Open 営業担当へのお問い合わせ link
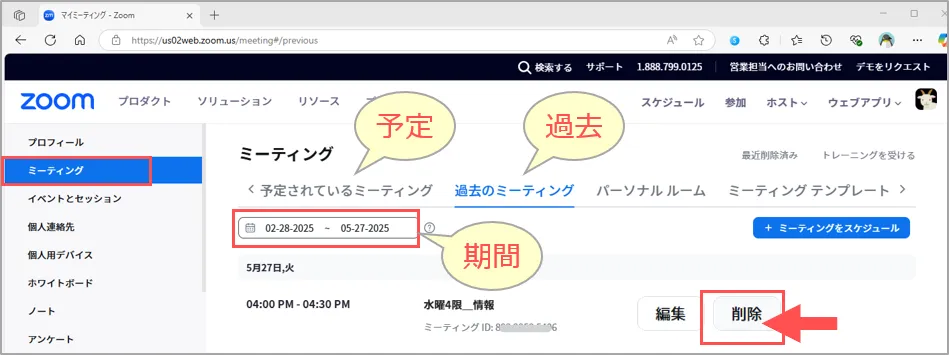The height and width of the screenshot is (363, 949). click(x=786, y=67)
